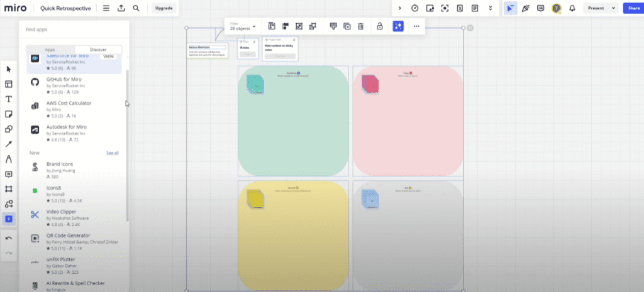Select the Frame tool in left toolbar
The width and height of the screenshot is (644, 292).
(x=9, y=189)
